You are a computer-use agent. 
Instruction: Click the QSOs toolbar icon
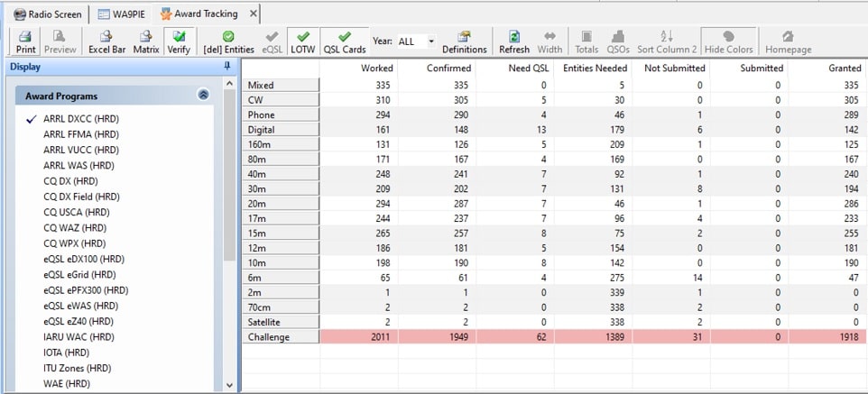[x=618, y=42]
